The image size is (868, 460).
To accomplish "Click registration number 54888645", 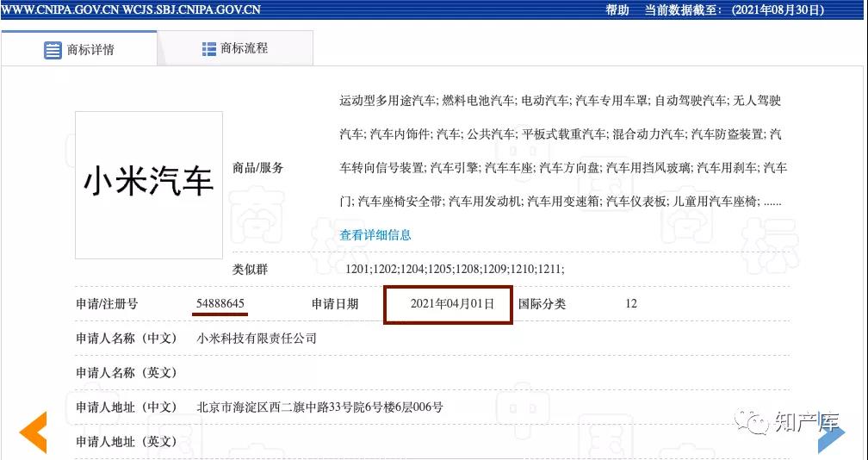I will pyautogui.click(x=220, y=304).
